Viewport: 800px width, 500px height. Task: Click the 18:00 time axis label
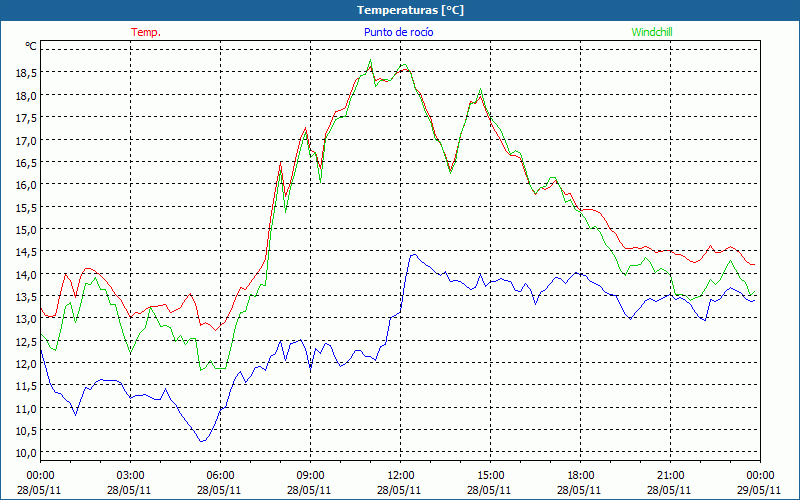pos(581,476)
